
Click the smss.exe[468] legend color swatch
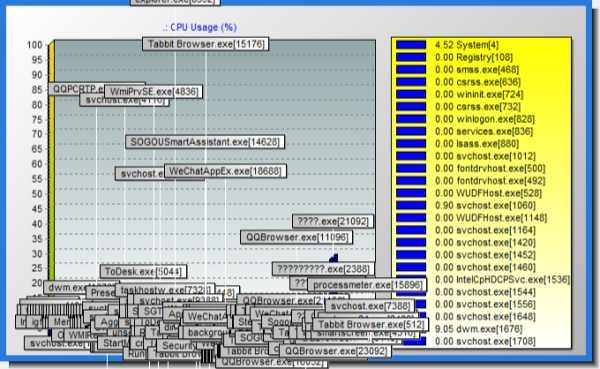[411, 70]
